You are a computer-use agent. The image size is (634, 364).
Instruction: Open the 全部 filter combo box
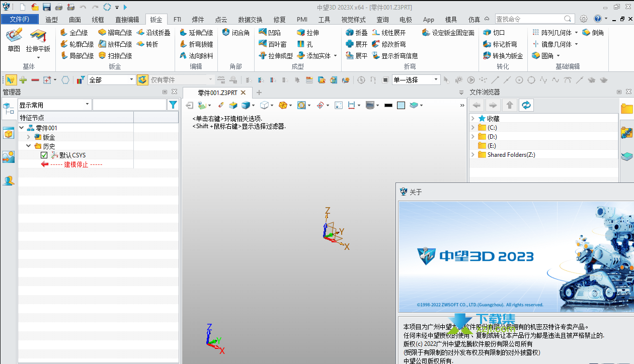pyautogui.click(x=111, y=80)
